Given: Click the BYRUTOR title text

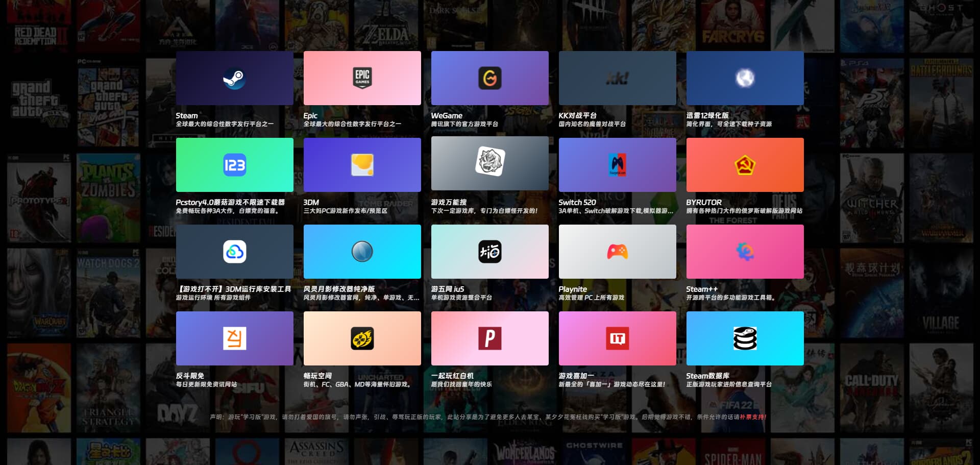Looking at the screenshot, I should pyautogui.click(x=704, y=203).
